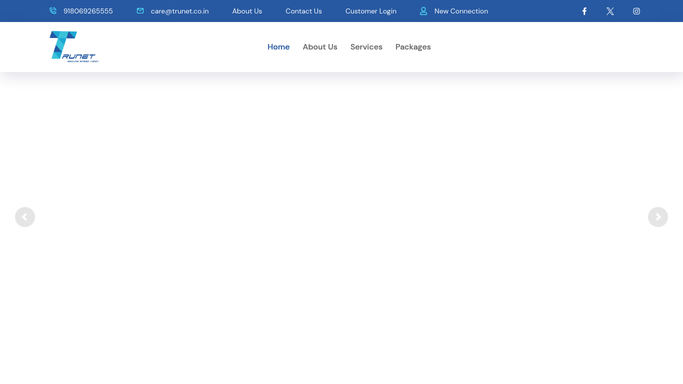Click the phone number 918069265555

click(x=88, y=11)
